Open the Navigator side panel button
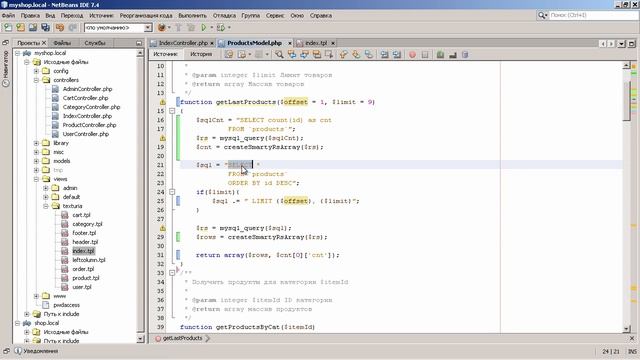 click(x=6, y=69)
